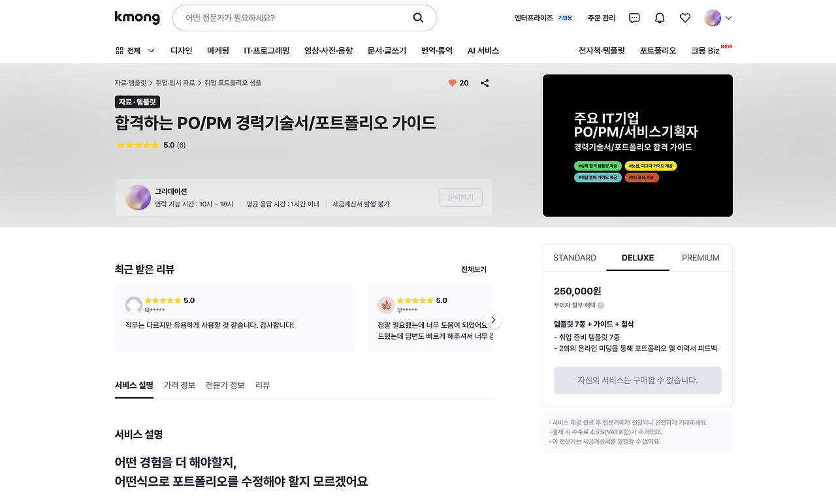Select the 리뷰 tab

[263, 385]
